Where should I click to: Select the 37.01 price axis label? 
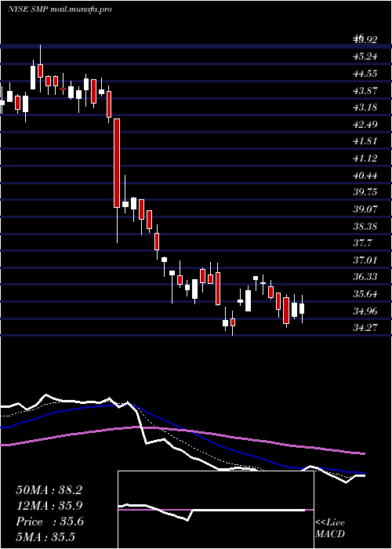(365, 260)
